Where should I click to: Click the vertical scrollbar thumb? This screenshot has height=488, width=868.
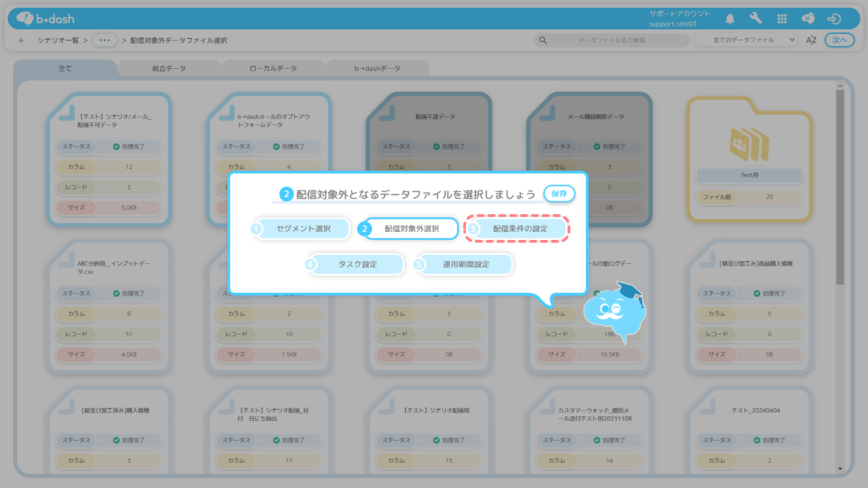pos(840,188)
